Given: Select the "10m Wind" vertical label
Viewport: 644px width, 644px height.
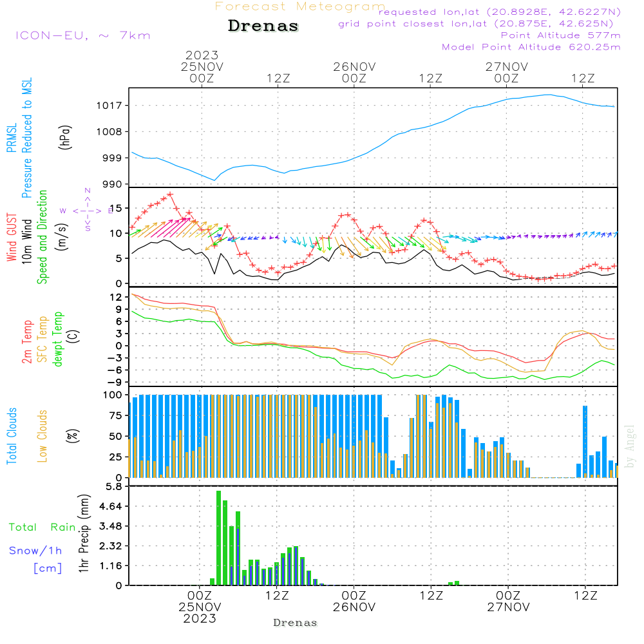Looking at the screenshot, I should (x=26, y=241).
